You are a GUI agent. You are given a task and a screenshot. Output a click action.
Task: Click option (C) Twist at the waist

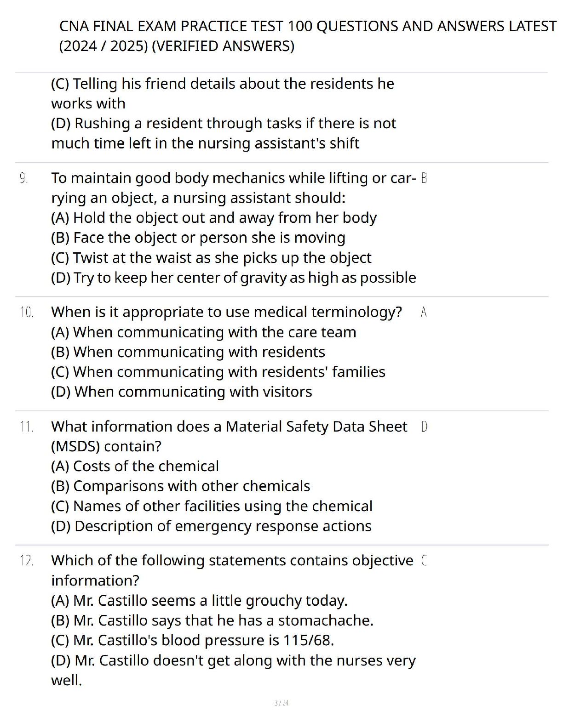(211, 258)
